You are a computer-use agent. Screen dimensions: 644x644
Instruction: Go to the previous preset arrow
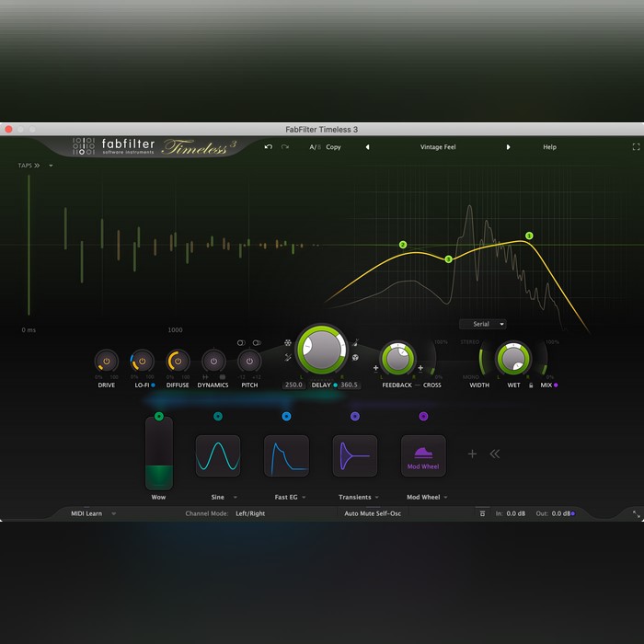pos(367,147)
